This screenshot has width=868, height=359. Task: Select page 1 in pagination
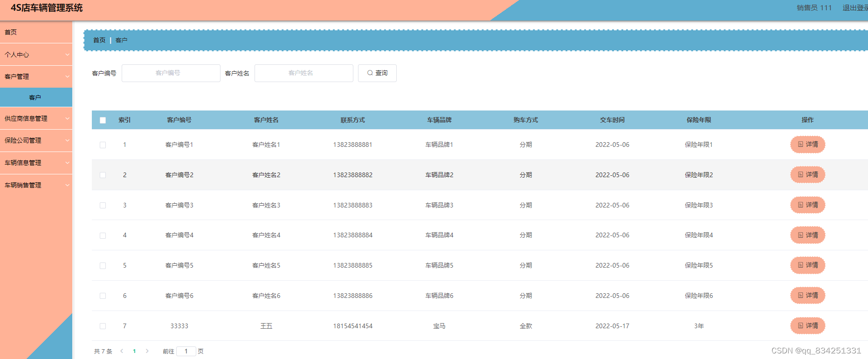pos(134,351)
